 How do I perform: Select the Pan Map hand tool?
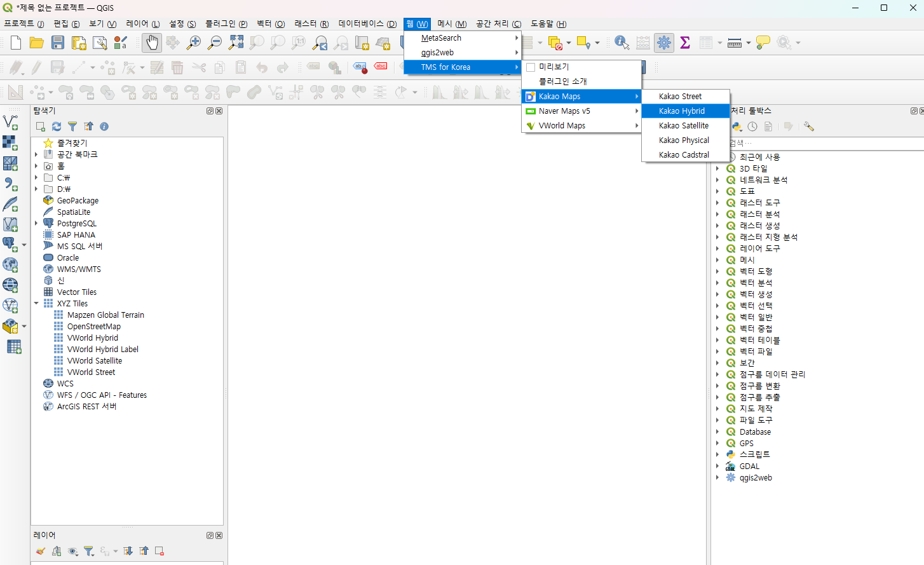151,43
